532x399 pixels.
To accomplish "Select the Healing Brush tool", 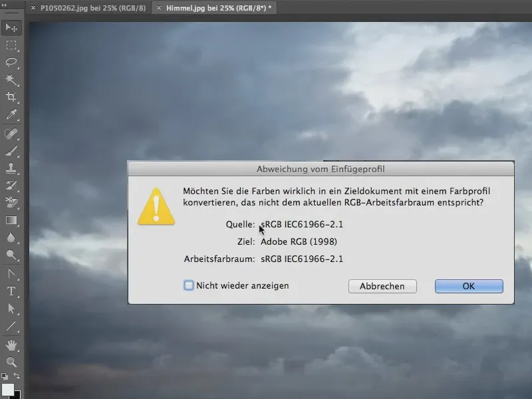I will (x=11, y=134).
